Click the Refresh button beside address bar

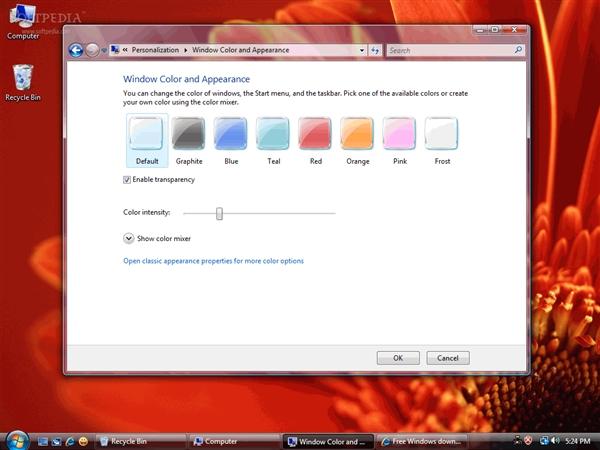[x=375, y=50]
